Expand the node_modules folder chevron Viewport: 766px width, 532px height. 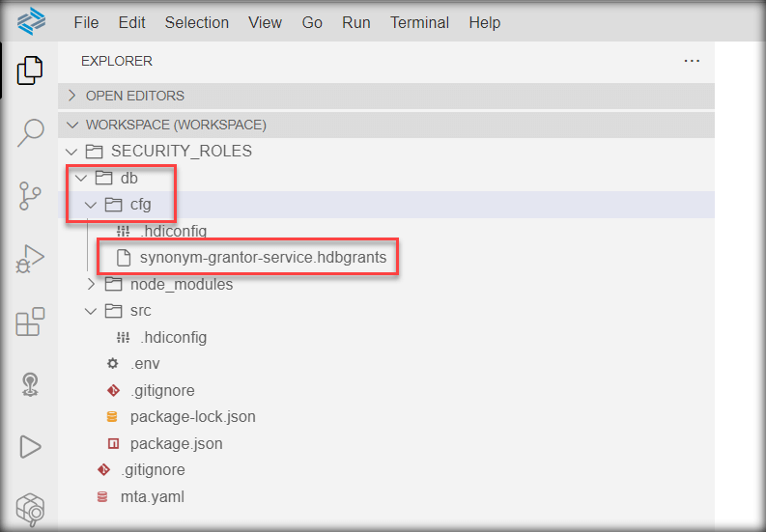91,284
